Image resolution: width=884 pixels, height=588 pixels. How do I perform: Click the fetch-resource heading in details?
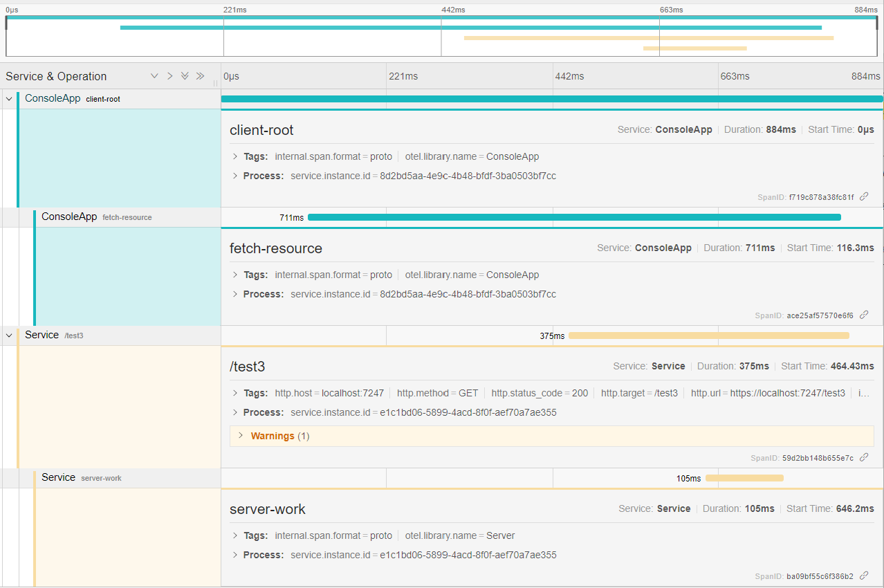coord(276,248)
